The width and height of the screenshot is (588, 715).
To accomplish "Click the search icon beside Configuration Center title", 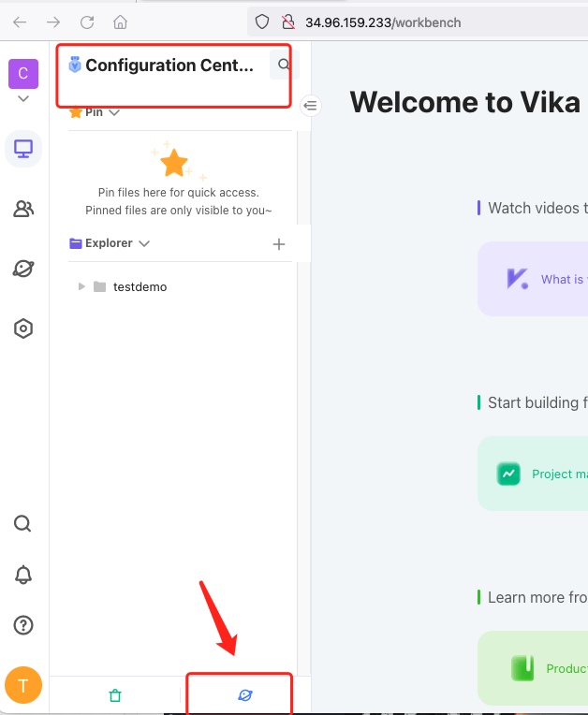I will pos(284,65).
